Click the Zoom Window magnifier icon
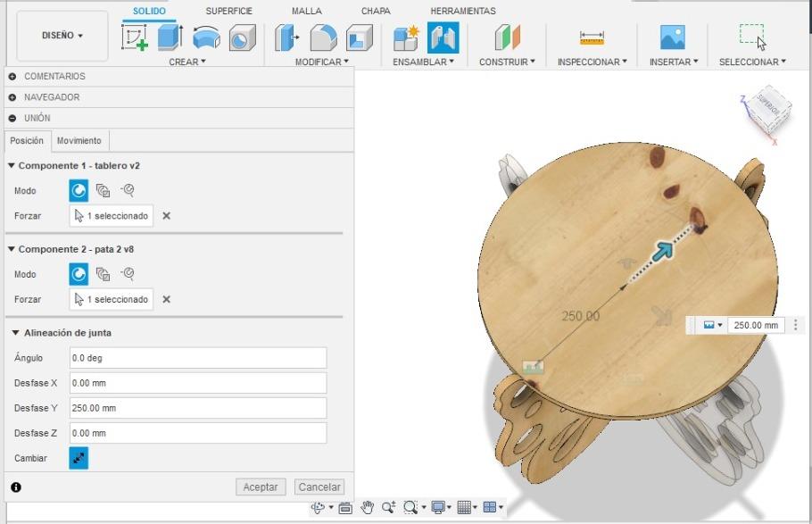The width and height of the screenshot is (812, 524). tap(410, 507)
